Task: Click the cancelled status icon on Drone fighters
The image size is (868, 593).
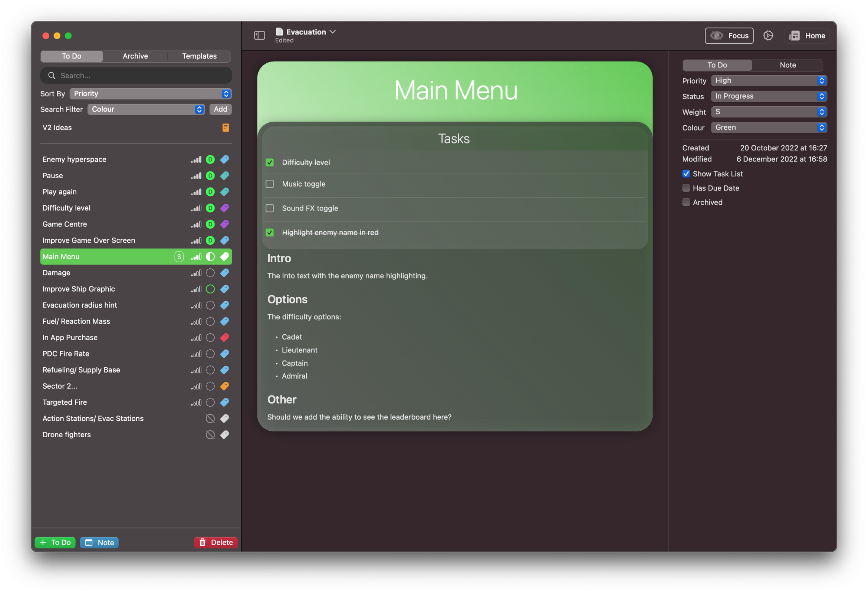Action: (x=210, y=434)
